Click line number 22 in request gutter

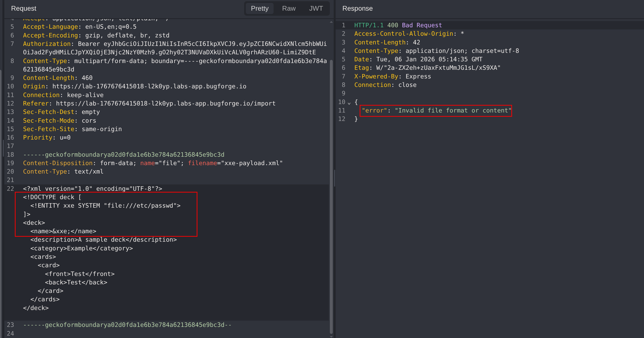click(10, 189)
